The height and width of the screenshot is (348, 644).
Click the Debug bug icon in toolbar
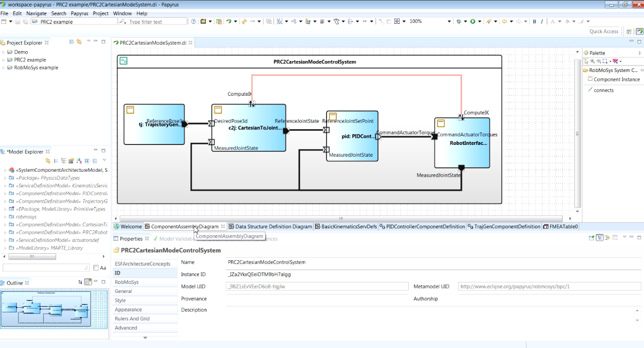[x=458, y=21]
